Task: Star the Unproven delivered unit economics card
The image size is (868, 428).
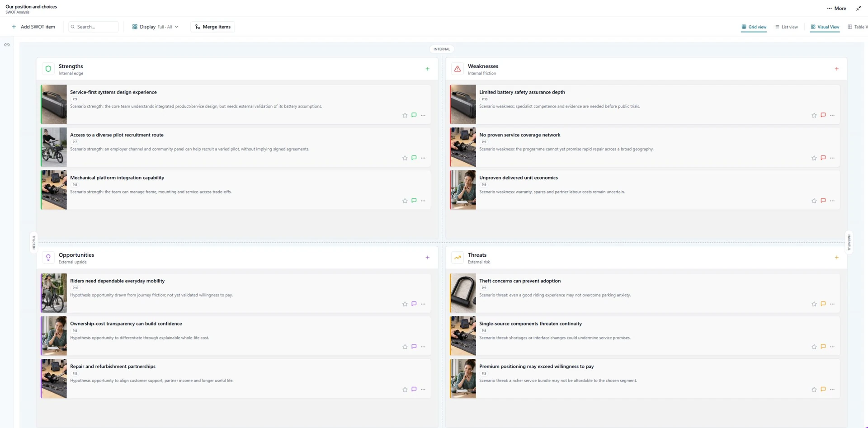Action: pyautogui.click(x=814, y=201)
